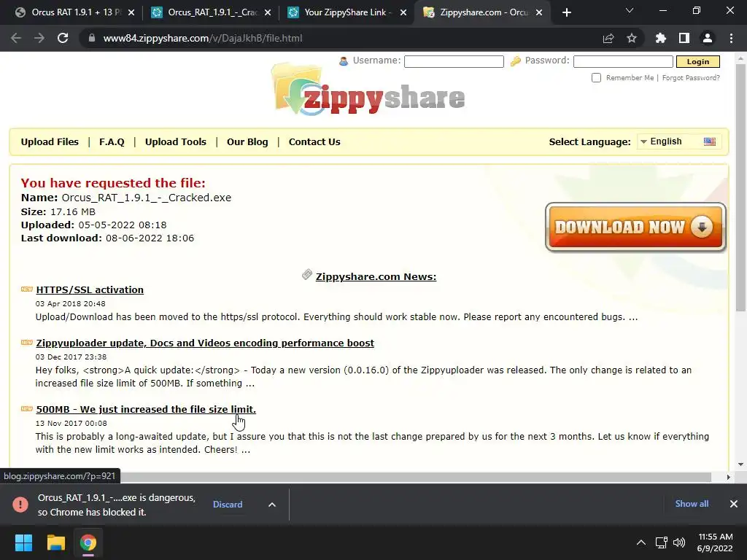
Task: Close the downloads bar
Action: 734,504
